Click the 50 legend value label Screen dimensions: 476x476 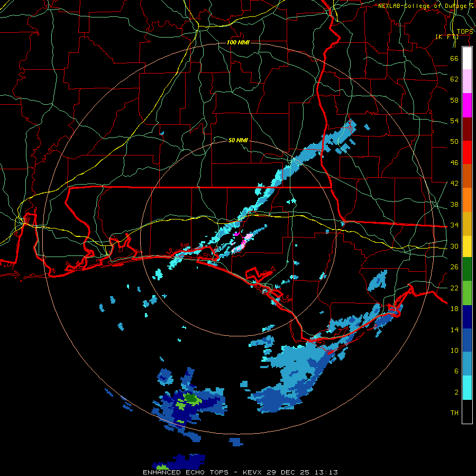[454, 142]
